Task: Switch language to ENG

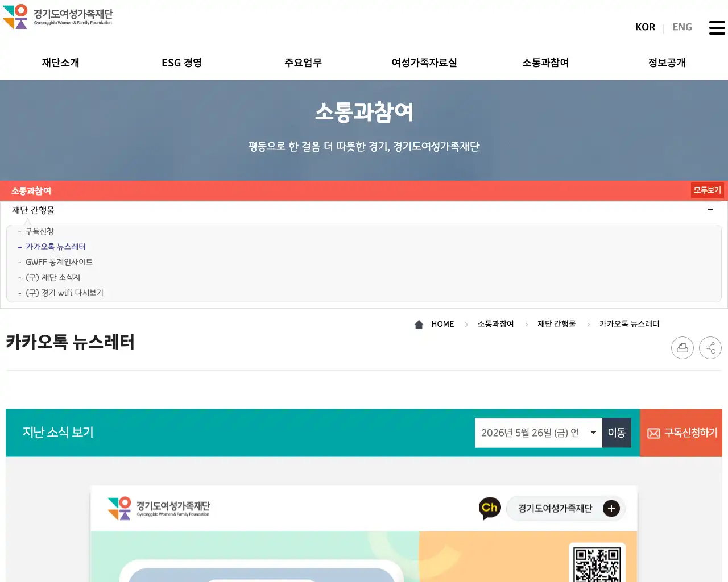Action: (682, 27)
